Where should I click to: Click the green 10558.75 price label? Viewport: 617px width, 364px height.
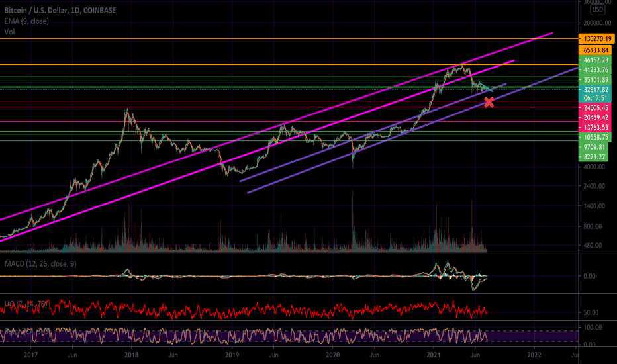(x=595, y=137)
